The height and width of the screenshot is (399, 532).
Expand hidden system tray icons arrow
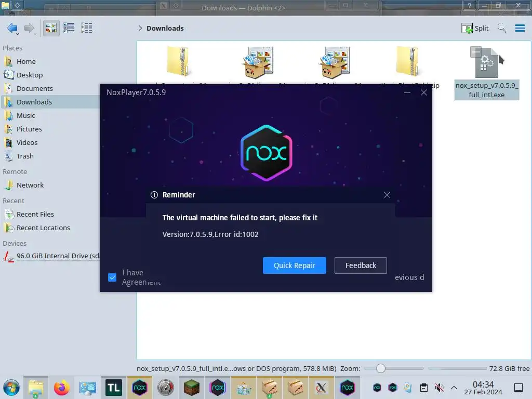[454, 388]
